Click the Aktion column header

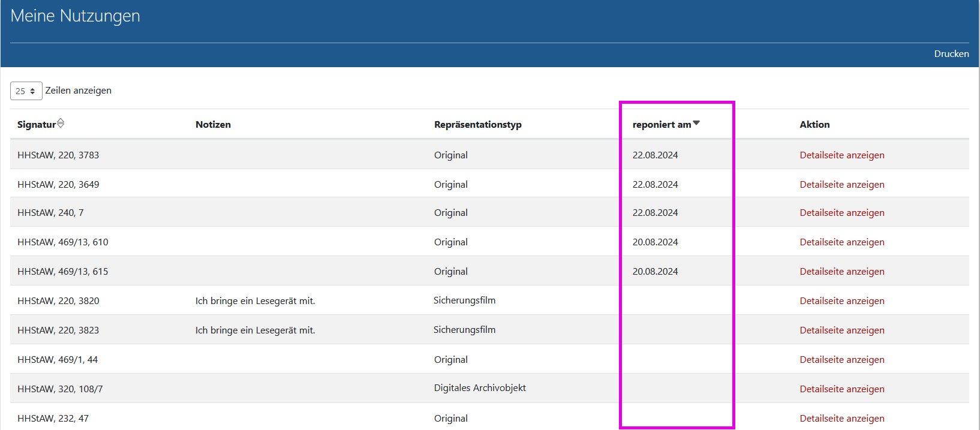(x=814, y=125)
